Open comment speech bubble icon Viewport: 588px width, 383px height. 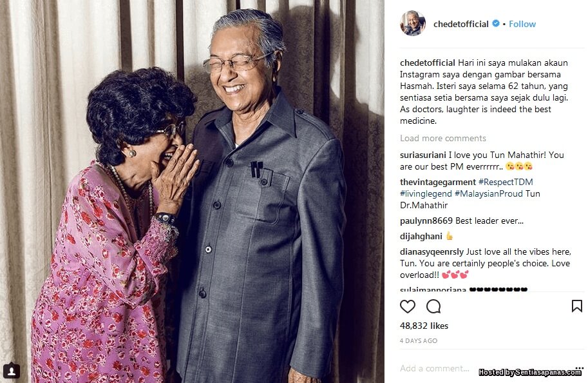(x=433, y=306)
